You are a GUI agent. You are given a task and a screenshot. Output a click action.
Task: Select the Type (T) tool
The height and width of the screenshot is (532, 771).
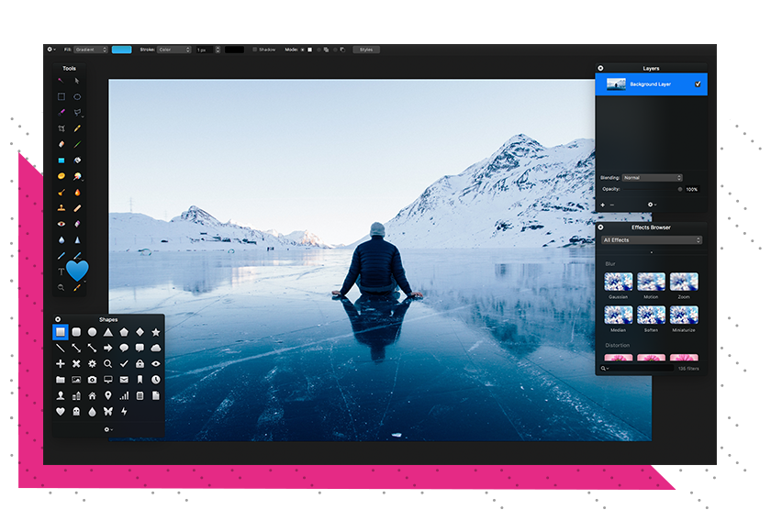coord(61,272)
